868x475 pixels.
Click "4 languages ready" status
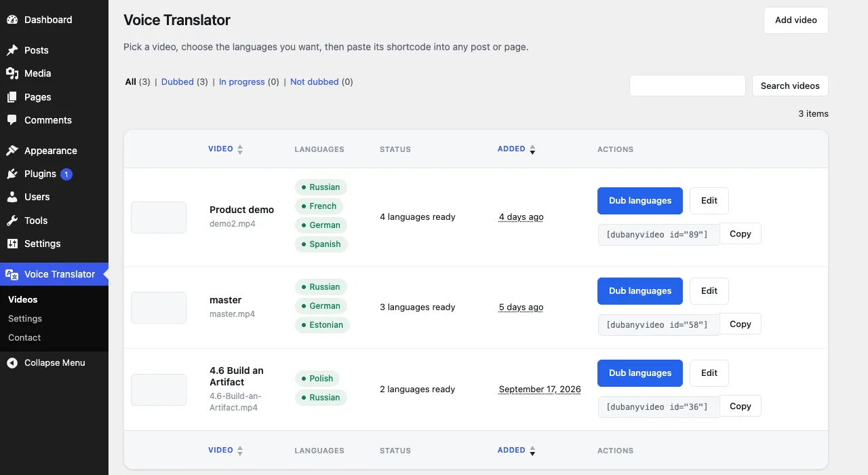[x=418, y=217]
